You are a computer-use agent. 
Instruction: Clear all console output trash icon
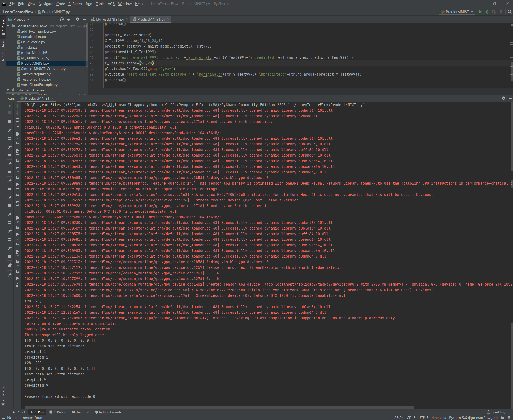[17, 285]
